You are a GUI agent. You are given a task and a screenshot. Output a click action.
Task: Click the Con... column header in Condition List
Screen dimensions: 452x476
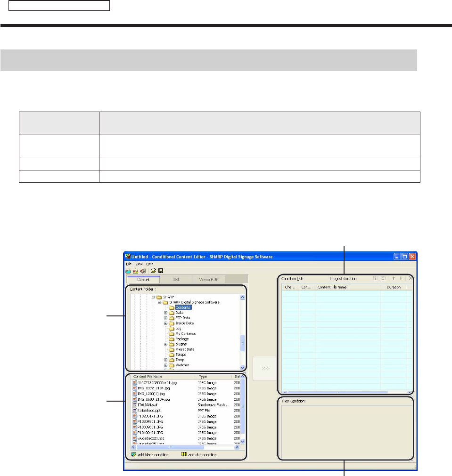306,287
